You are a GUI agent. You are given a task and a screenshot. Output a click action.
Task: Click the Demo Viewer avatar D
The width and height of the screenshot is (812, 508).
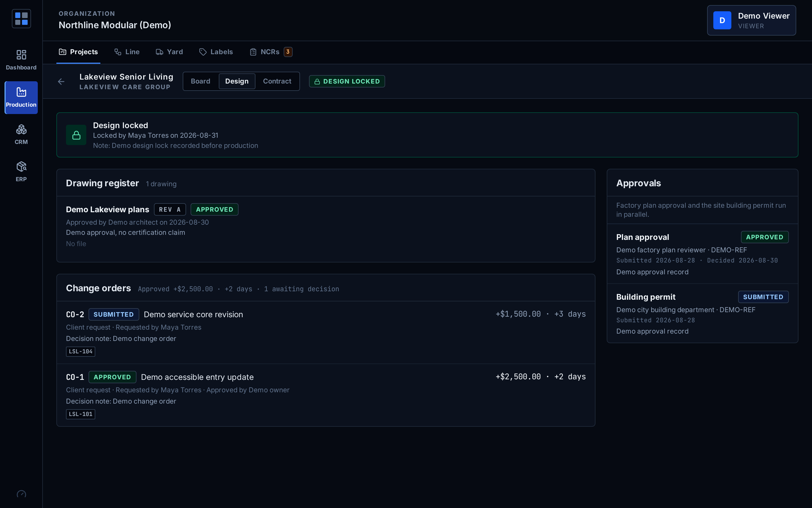point(722,20)
